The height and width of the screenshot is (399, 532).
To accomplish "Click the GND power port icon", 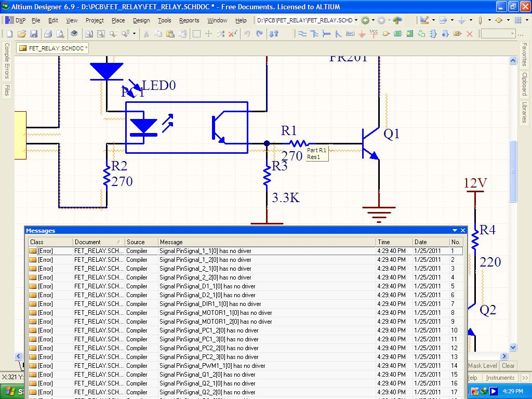I will tap(362, 34).
